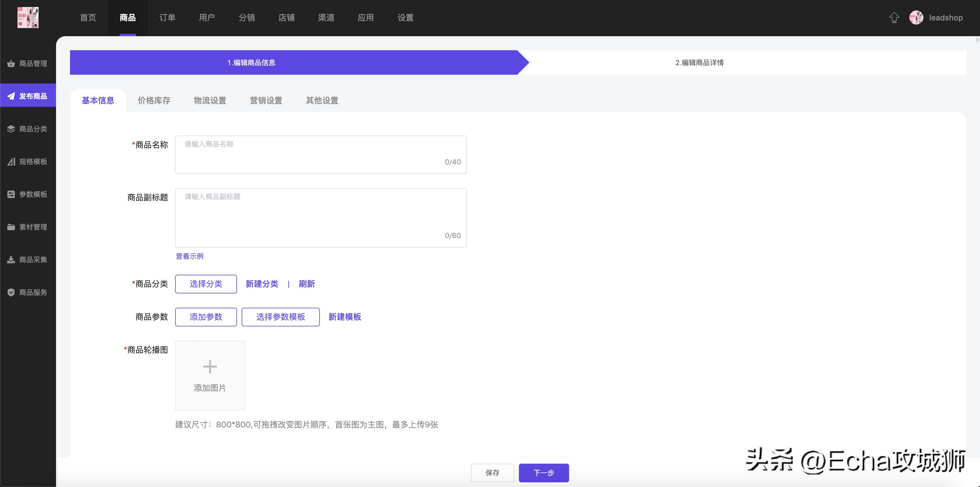Image resolution: width=980 pixels, height=487 pixels.
Task: Open 商品采集 via its download icon
Action: click(x=11, y=260)
